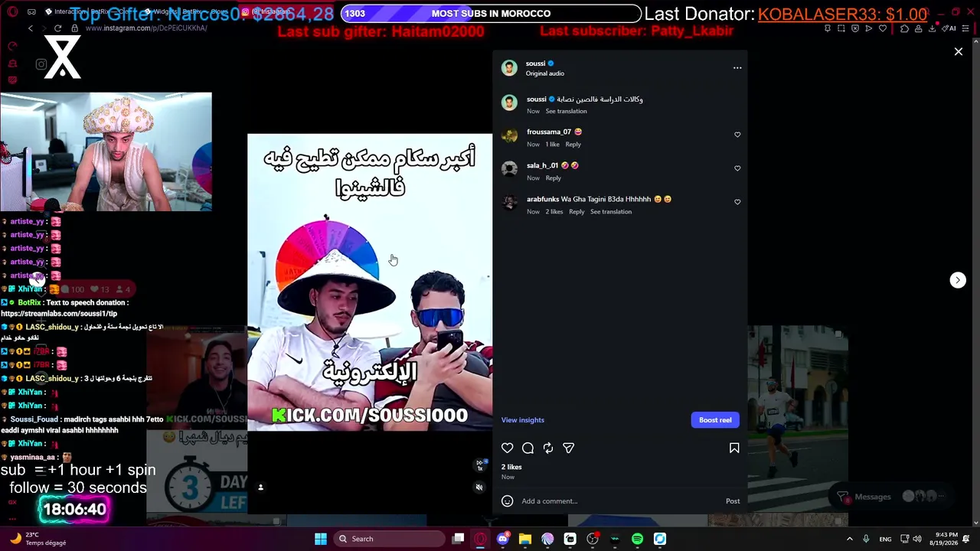Open Task View on the taskbar

pos(458,539)
